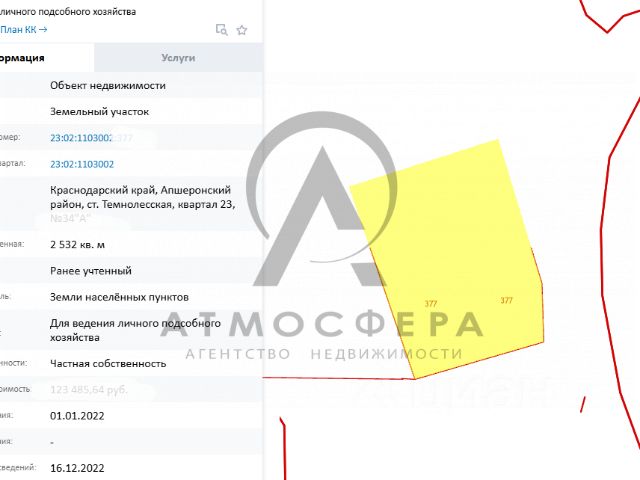Click the left 377 label on parcel
Viewport: 640px width, 480px height.
(431, 304)
